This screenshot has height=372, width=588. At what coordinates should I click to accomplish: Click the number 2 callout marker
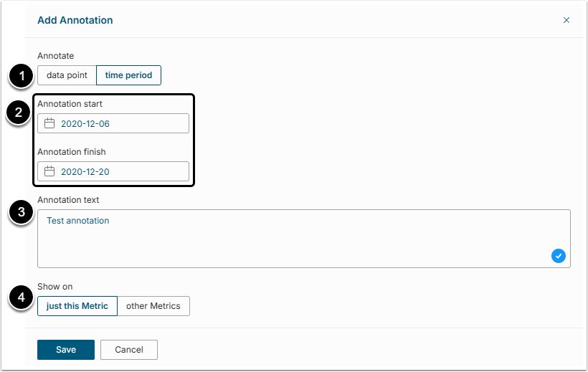coord(22,113)
